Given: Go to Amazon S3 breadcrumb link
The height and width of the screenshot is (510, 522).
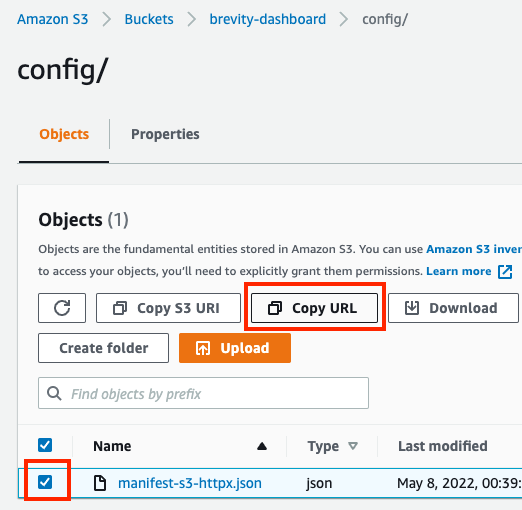Looking at the screenshot, I should (x=53, y=19).
